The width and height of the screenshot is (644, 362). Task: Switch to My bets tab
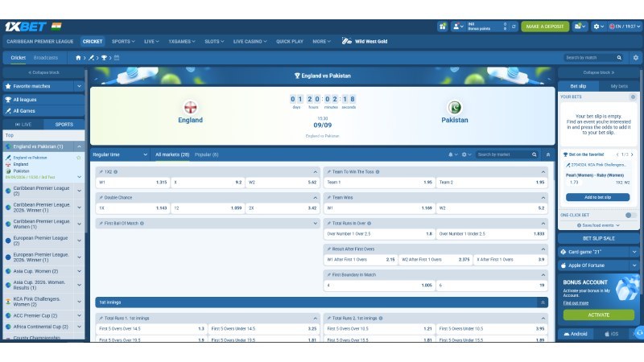click(x=619, y=86)
